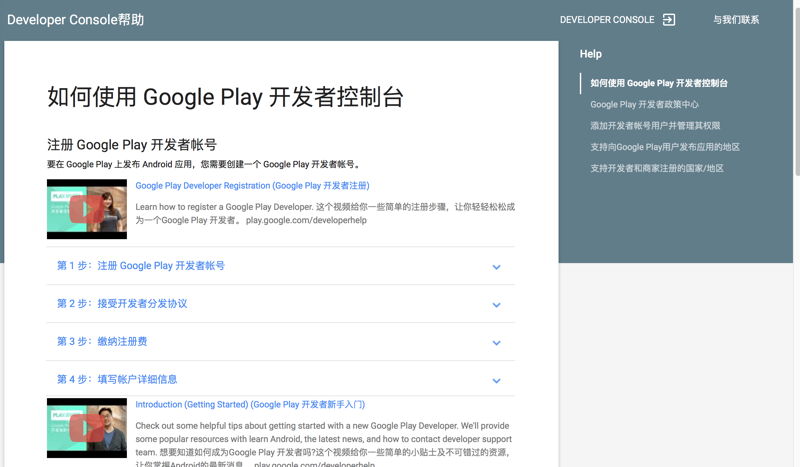This screenshot has width=800, height=467.
Task: Click the Help sidebar heading
Action: point(590,54)
